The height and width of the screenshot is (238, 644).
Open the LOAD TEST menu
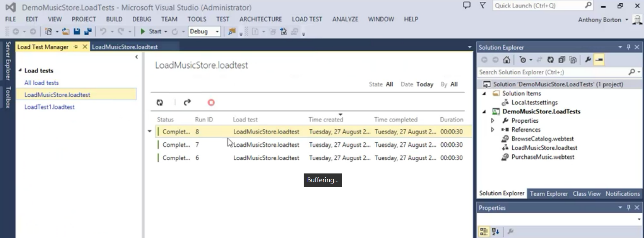coord(307,19)
